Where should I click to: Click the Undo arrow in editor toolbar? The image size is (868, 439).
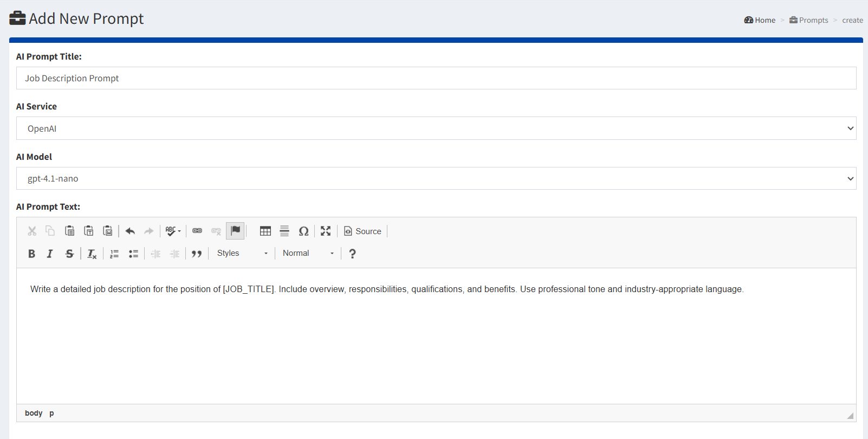click(x=130, y=231)
